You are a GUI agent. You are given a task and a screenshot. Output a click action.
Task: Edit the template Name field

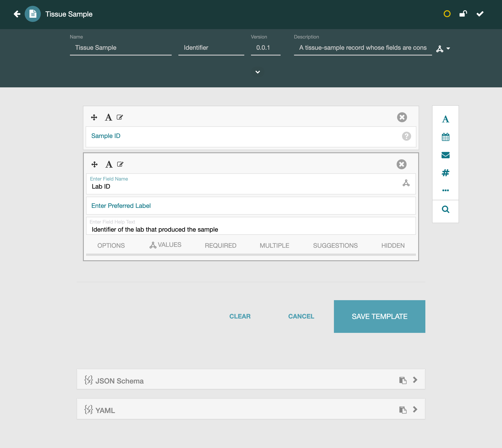[121, 48]
